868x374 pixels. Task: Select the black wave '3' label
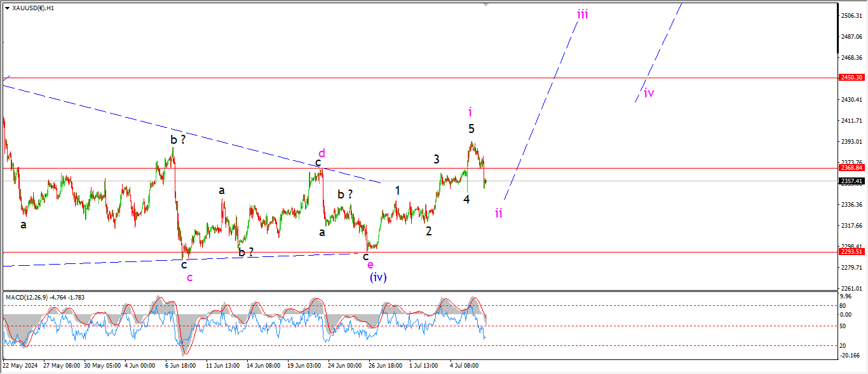click(437, 159)
